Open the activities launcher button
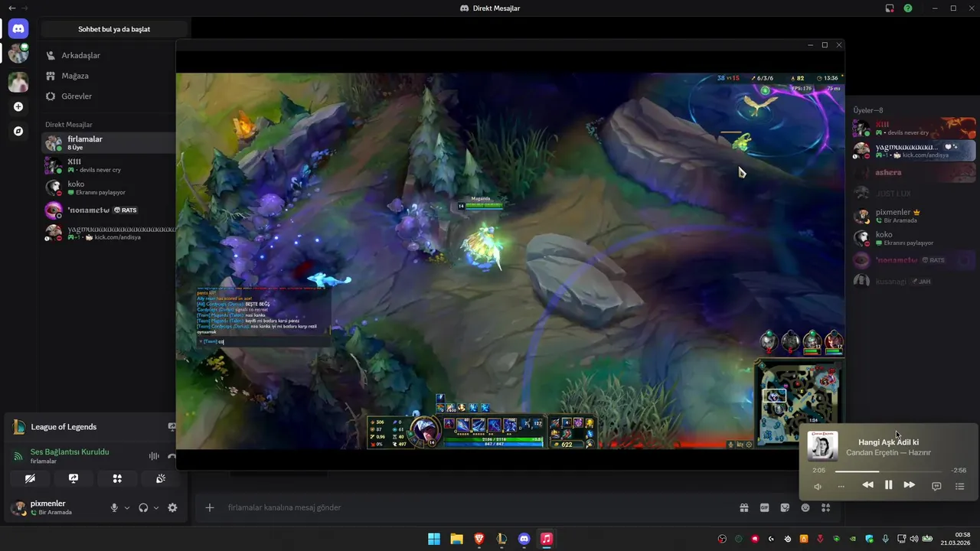 tap(117, 478)
